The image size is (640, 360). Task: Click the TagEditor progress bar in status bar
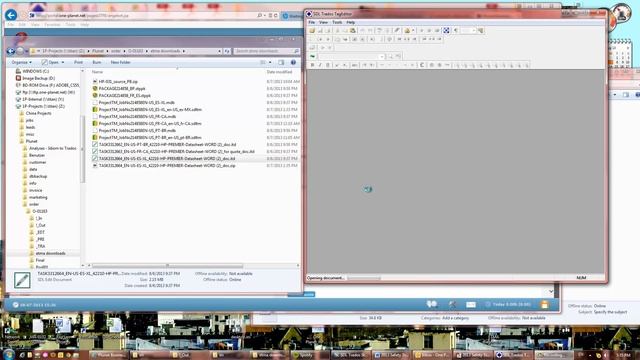(364, 278)
